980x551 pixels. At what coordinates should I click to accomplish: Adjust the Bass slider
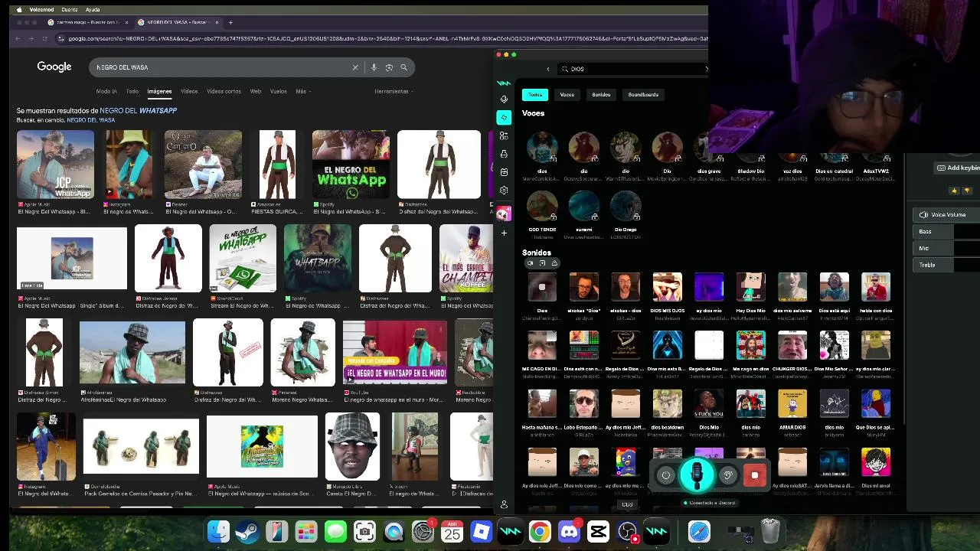(x=946, y=231)
